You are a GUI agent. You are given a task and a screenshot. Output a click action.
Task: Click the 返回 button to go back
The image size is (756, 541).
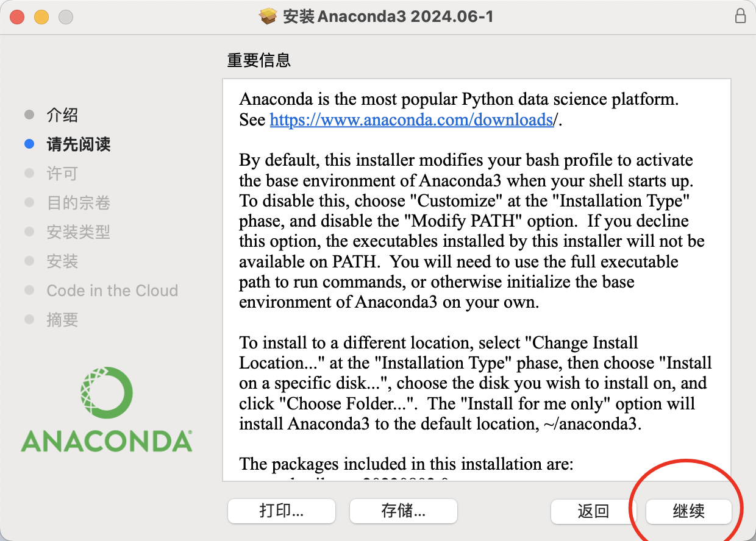(x=593, y=511)
